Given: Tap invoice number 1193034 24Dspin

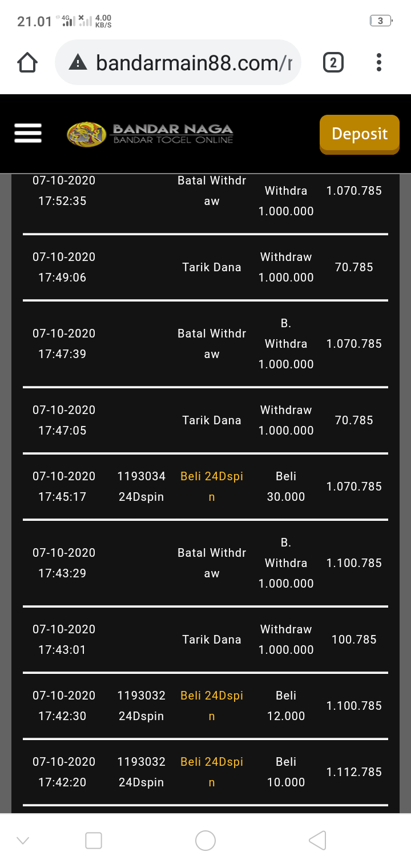Looking at the screenshot, I should (x=141, y=487).
